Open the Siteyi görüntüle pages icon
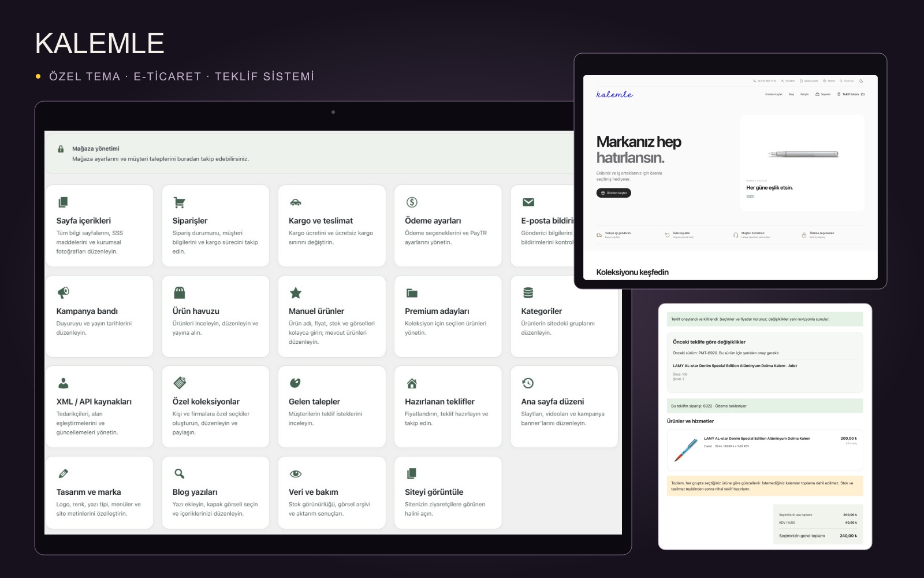Image resolution: width=924 pixels, height=578 pixels. coord(412,473)
